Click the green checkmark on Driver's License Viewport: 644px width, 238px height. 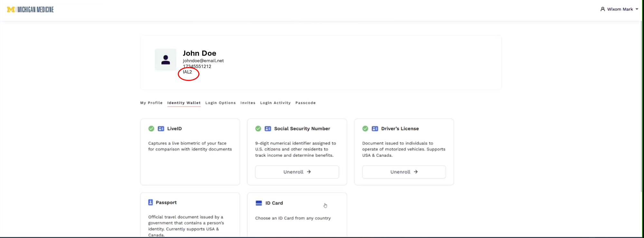365,129
